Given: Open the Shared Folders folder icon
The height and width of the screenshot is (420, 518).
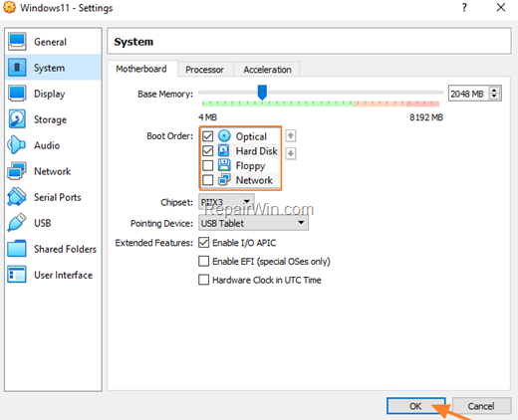Looking at the screenshot, I should [17, 249].
